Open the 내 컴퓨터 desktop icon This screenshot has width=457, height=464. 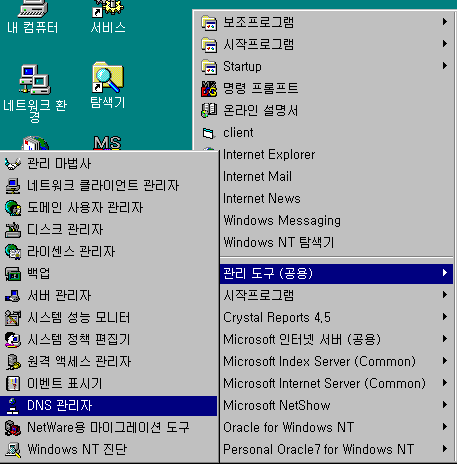tap(33, 8)
